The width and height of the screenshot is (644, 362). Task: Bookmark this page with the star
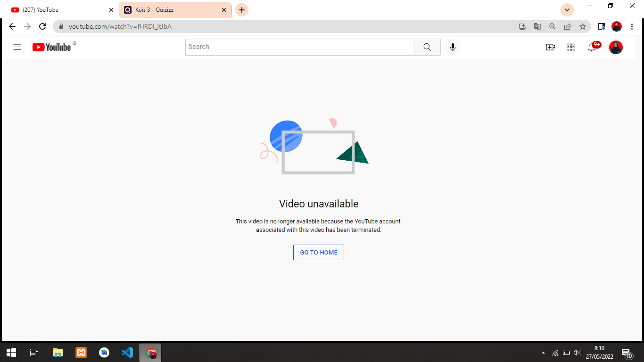coord(583,26)
